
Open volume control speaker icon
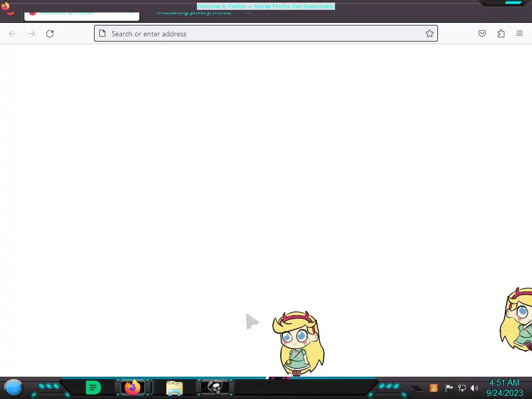(474, 388)
